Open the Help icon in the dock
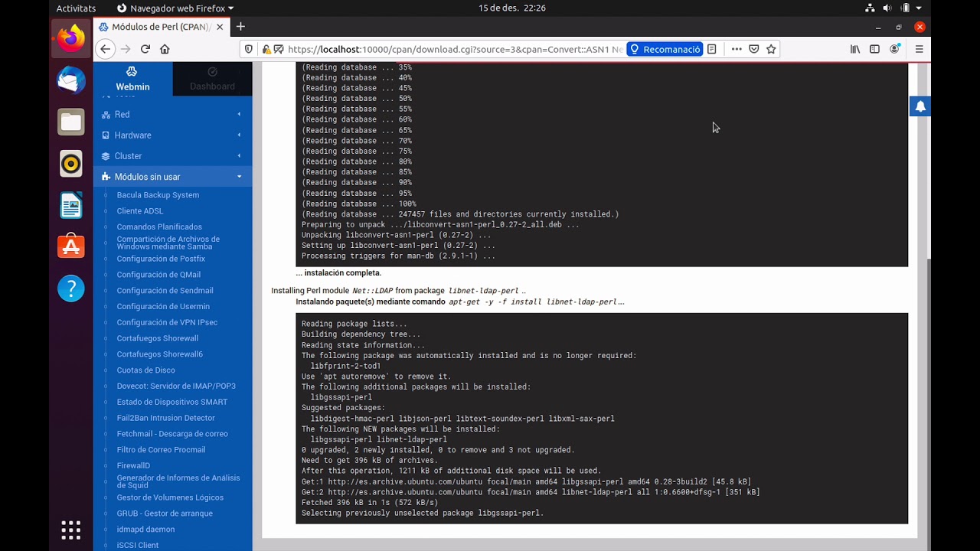This screenshot has height=551, width=980. [71, 288]
